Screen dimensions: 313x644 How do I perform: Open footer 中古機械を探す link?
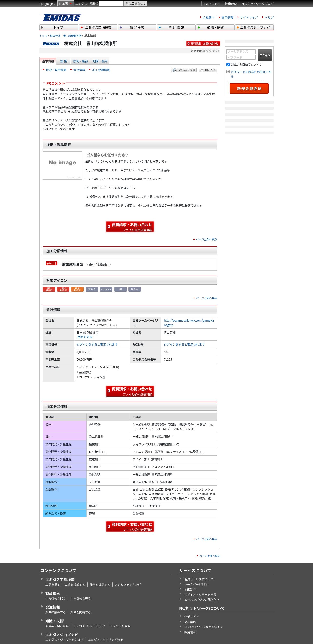[56, 598]
